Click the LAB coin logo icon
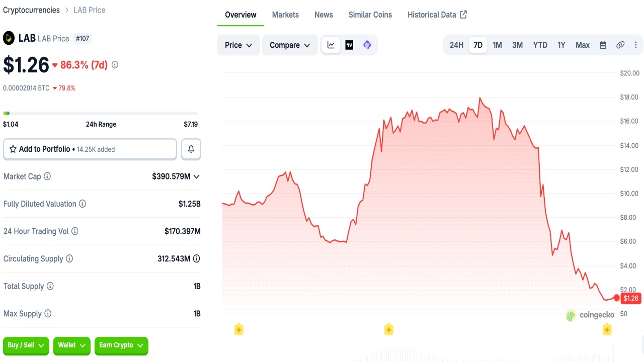644x362 pixels. pos(9,38)
